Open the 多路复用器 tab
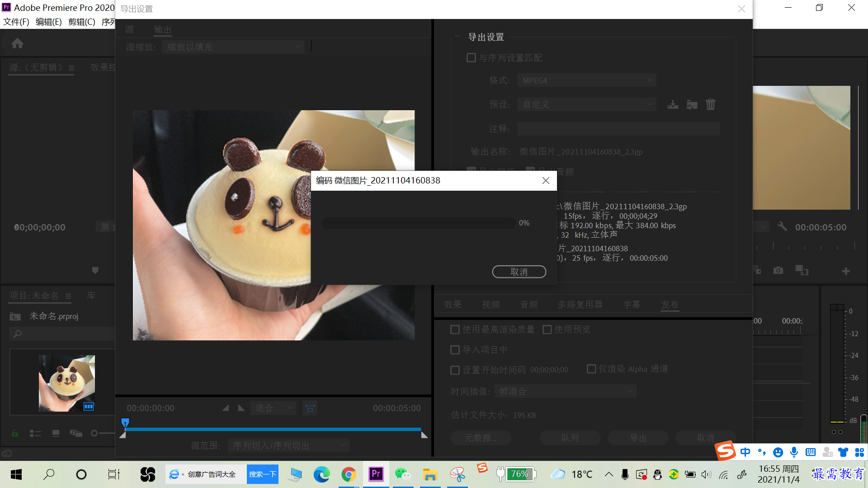This screenshot has width=868, height=488. point(580,305)
